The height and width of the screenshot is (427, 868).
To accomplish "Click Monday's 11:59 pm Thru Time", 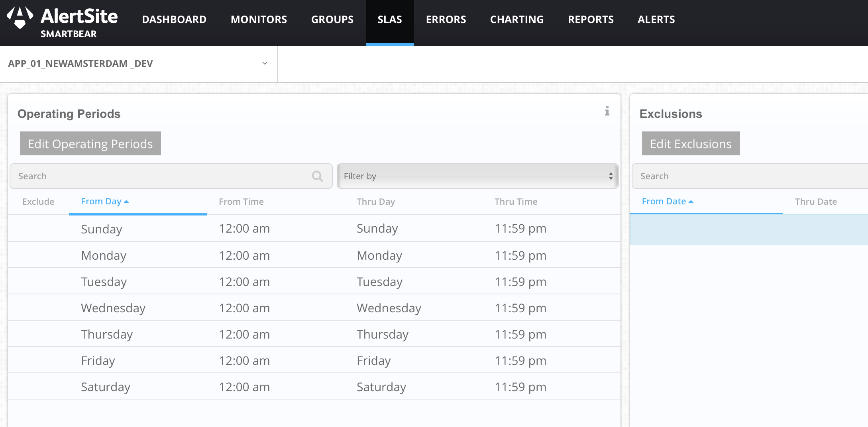I will (520, 255).
